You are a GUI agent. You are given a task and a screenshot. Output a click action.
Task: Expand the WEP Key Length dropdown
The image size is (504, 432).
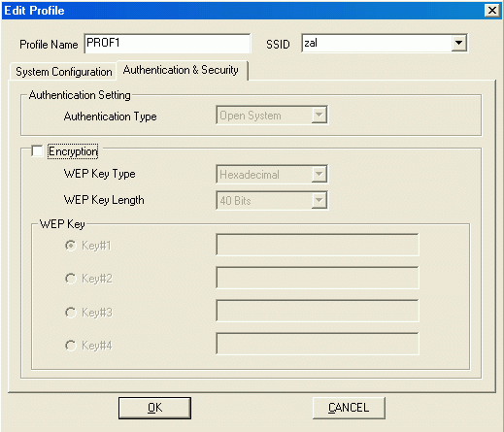tap(319, 200)
